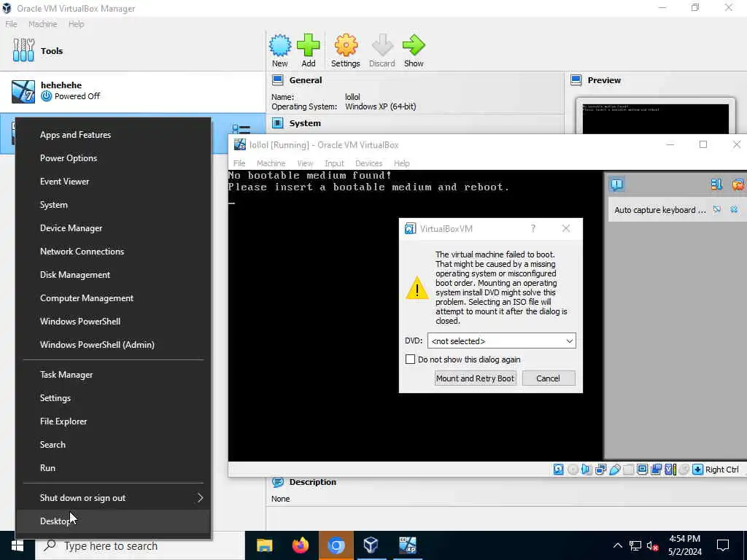Open the Input menu in the VM window

[334, 163]
